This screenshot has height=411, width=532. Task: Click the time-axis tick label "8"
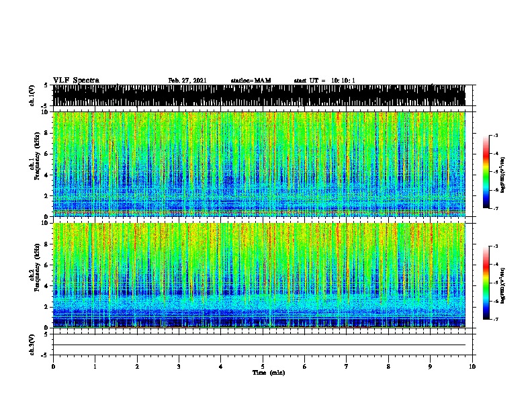pyautogui.click(x=388, y=367)
